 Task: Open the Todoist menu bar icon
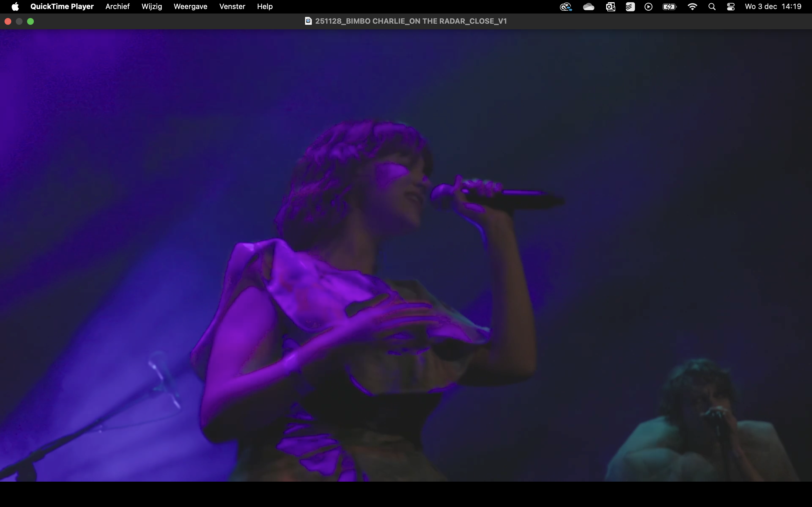point(630,7)
